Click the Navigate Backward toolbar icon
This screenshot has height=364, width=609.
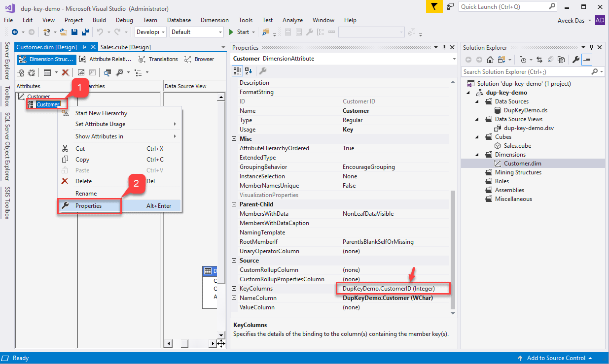click(15, 32)
